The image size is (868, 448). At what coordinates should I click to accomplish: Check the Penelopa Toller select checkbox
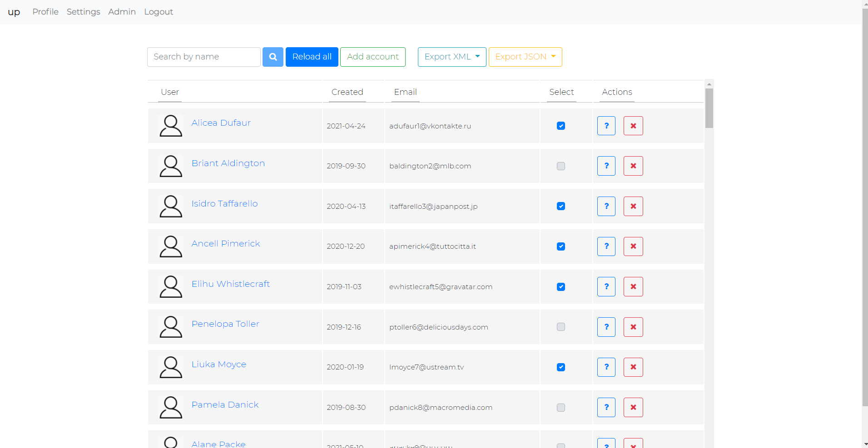561,327
